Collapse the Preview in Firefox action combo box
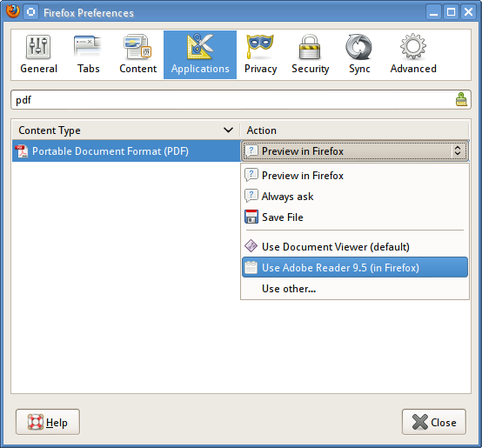Image resolution: width=482 pixels, height=448 pixels. pyautogui.click(x=355, y=150)
